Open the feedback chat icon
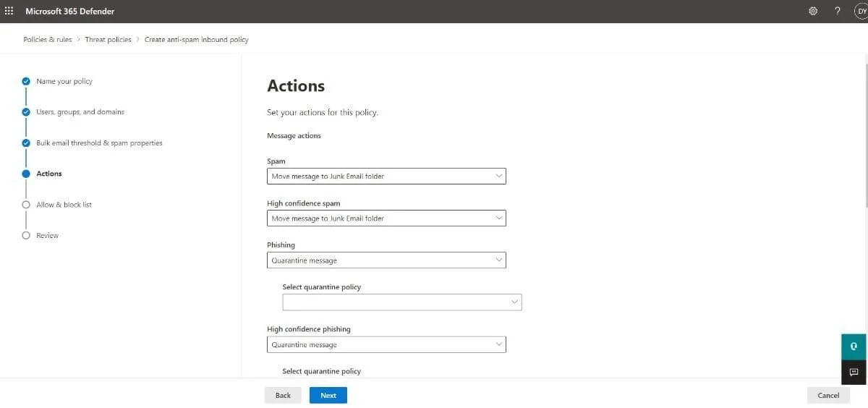The height and width of the screenshot is (408, 868). 854,372
